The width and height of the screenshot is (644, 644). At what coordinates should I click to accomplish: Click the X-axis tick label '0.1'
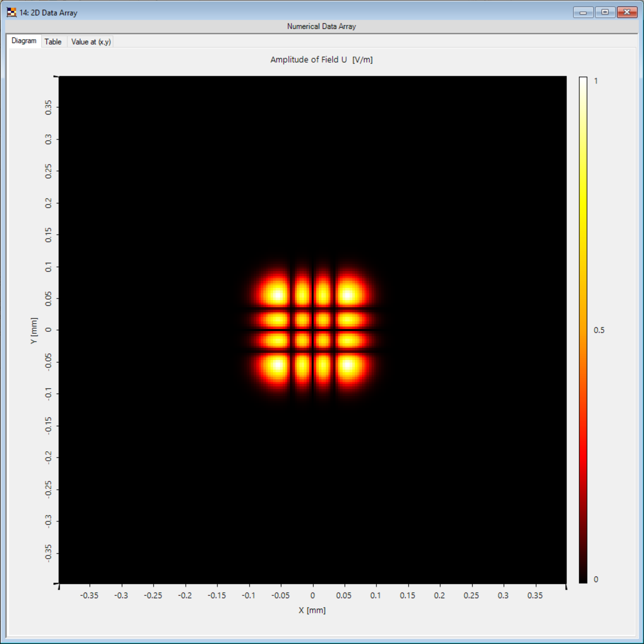[x=376, y=595]
